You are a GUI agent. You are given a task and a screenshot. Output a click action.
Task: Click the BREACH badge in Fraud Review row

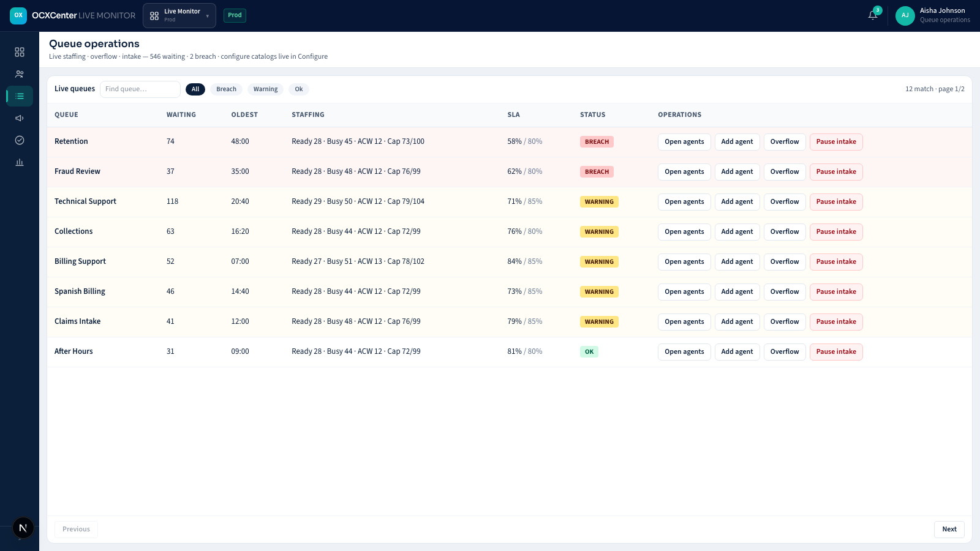(597, 172)
